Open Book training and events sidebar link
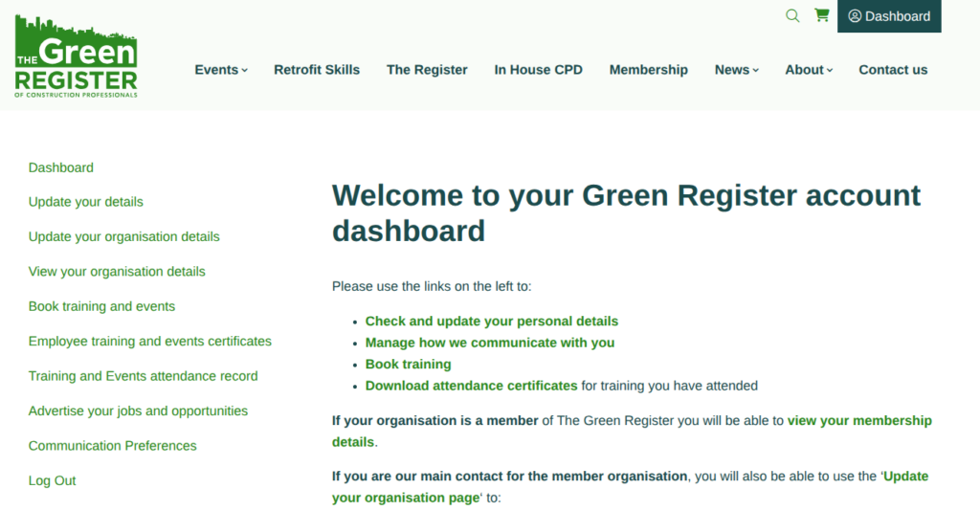The height and width of the screenshot is (511, 980). pyautogui.click(x=101, y=306)
